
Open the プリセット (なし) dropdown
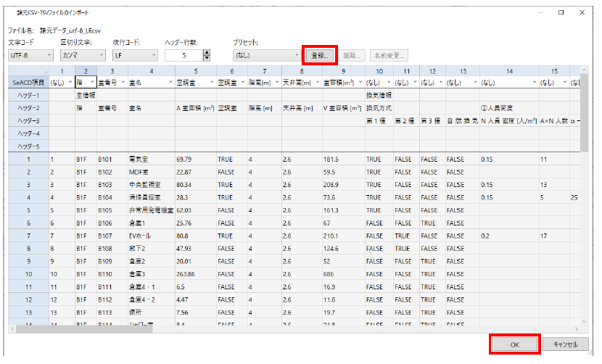[x=265, y=55]
